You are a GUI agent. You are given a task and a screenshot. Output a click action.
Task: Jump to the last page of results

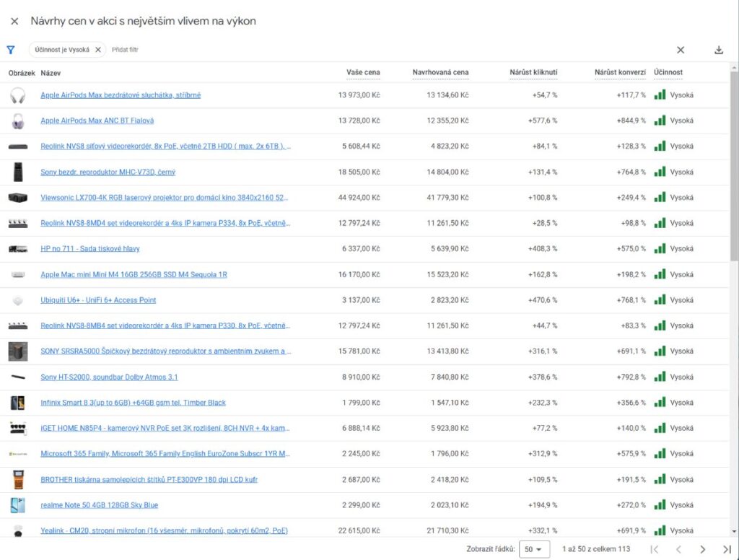tap(727, 549)
